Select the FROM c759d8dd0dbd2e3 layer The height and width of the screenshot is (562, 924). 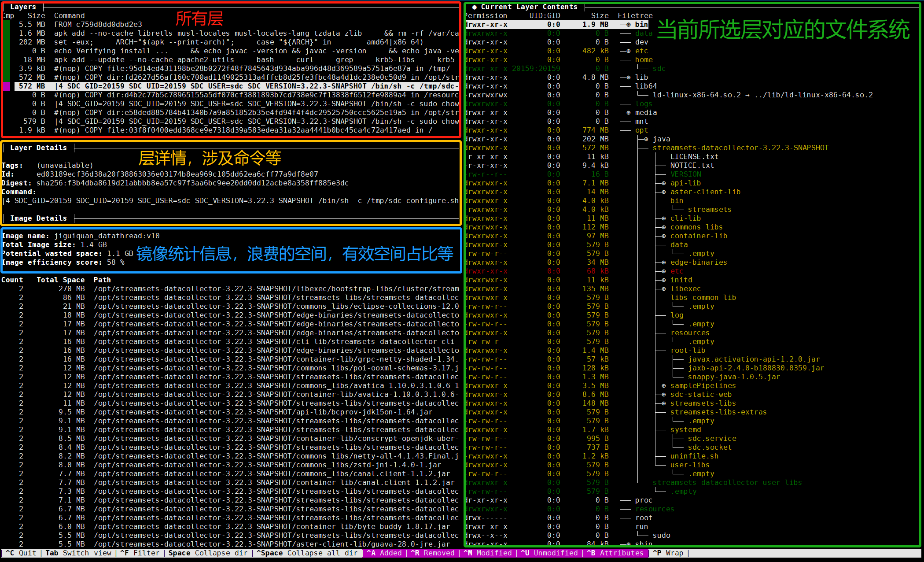(x=237, y=25)
